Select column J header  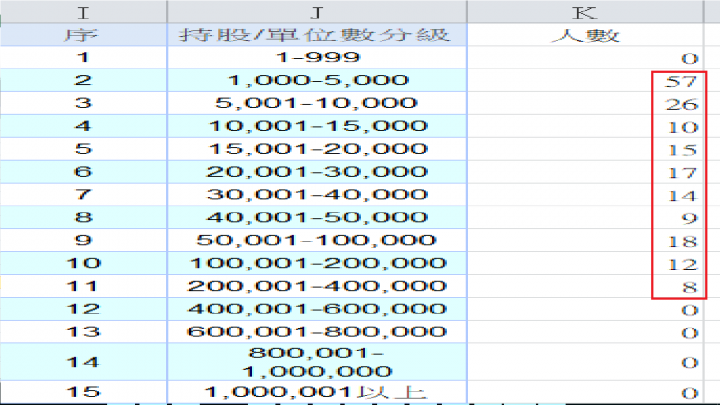coord(317,11)
